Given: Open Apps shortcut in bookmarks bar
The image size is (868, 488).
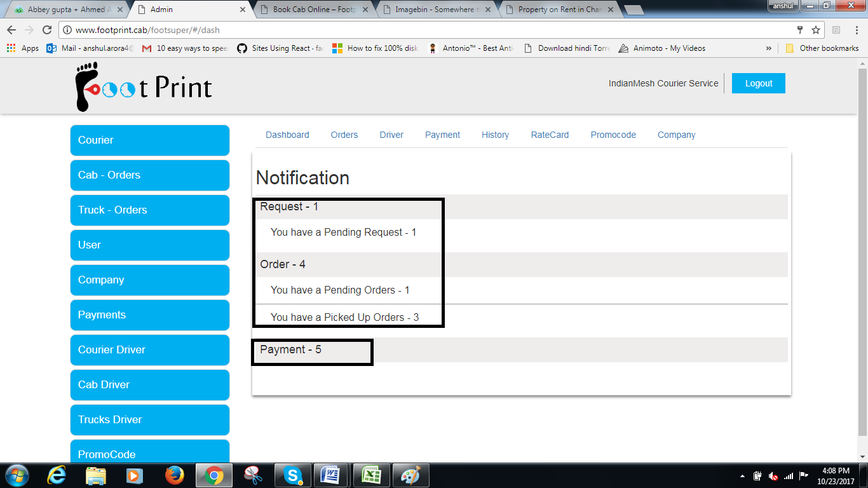Looking at the screenshot, I should point(23,48).
